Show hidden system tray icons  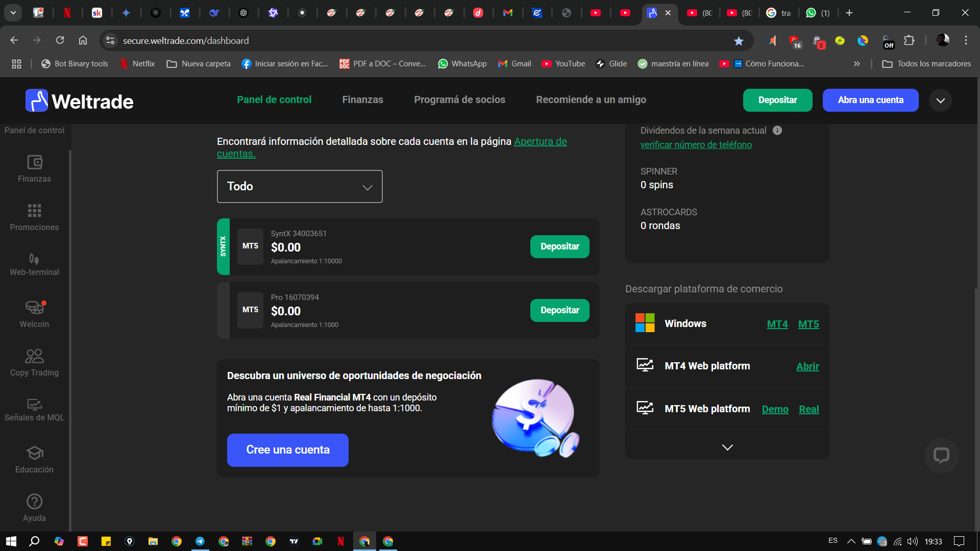point(851,541)
